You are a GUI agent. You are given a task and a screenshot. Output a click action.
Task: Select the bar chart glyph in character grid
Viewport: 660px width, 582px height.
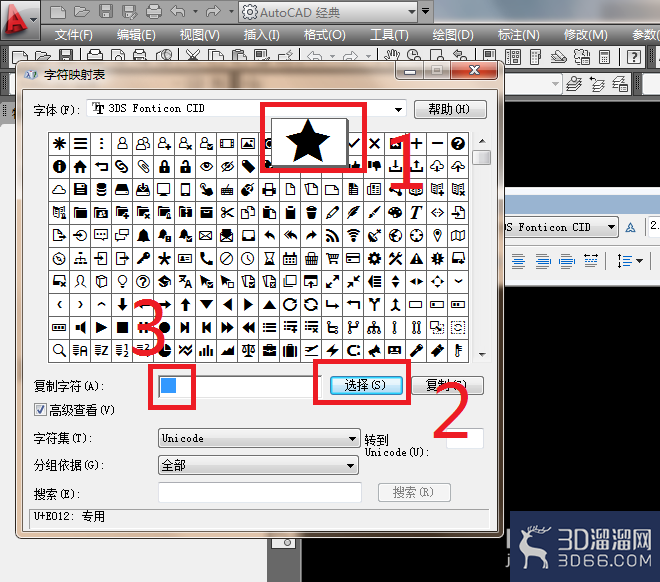(206, 350)
